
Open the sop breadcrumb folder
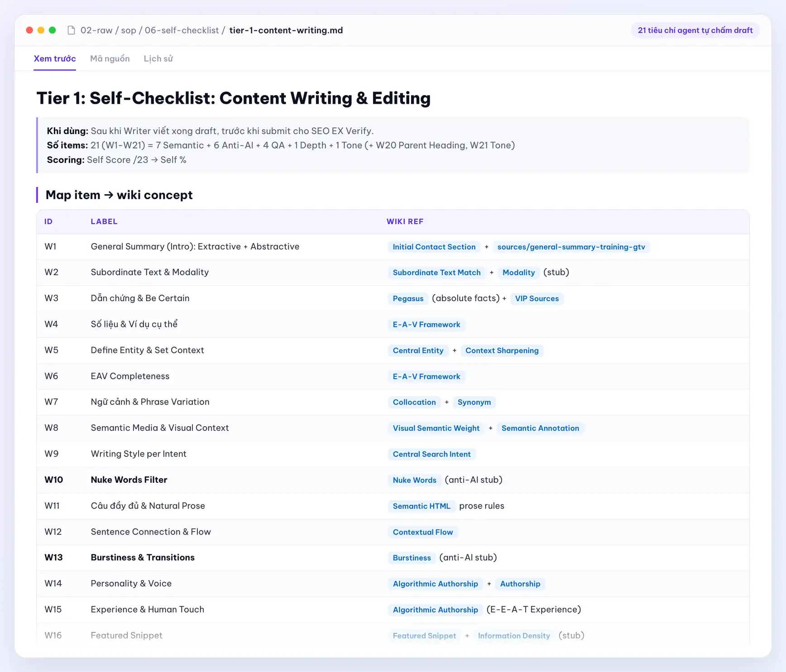pyautogui.click(x=129, y=30)
